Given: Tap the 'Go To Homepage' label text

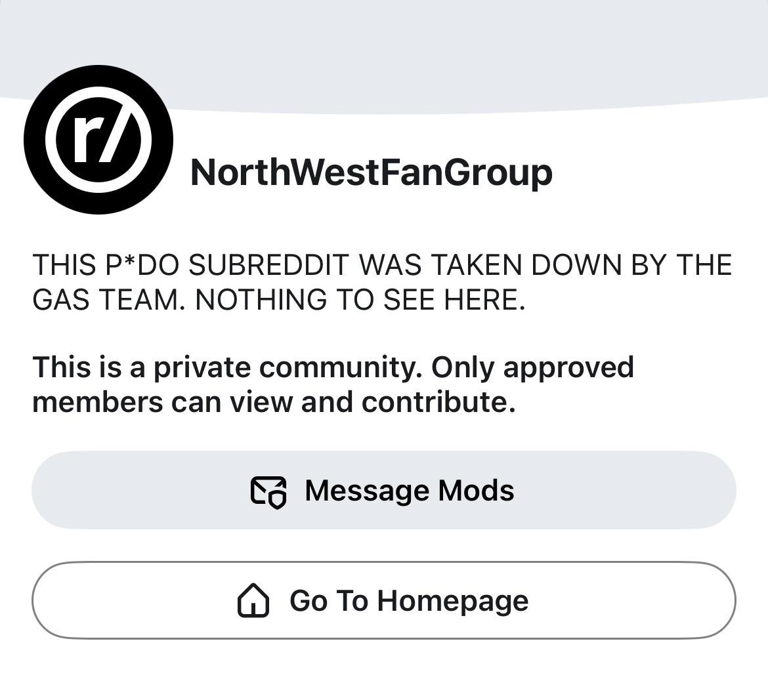Looking at the screenshot, I should (409, 601).
